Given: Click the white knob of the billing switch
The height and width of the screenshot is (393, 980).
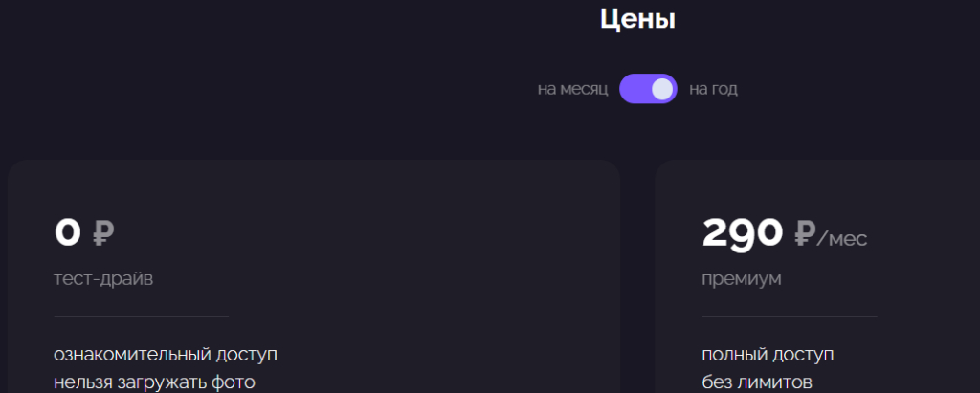Looking at the screenshot, I should [662, 89].
